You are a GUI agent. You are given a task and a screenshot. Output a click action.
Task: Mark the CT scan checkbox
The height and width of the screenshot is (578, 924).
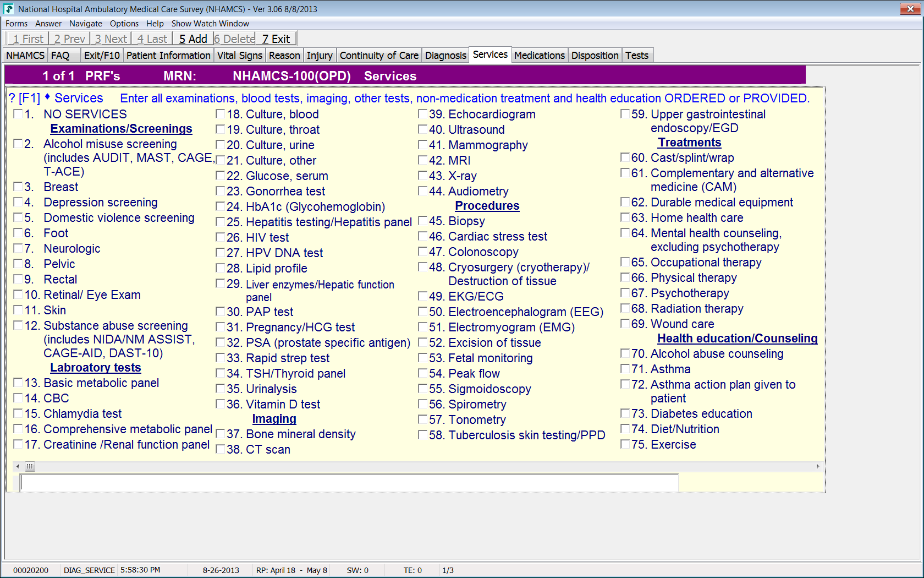click(x=220, y=449)
